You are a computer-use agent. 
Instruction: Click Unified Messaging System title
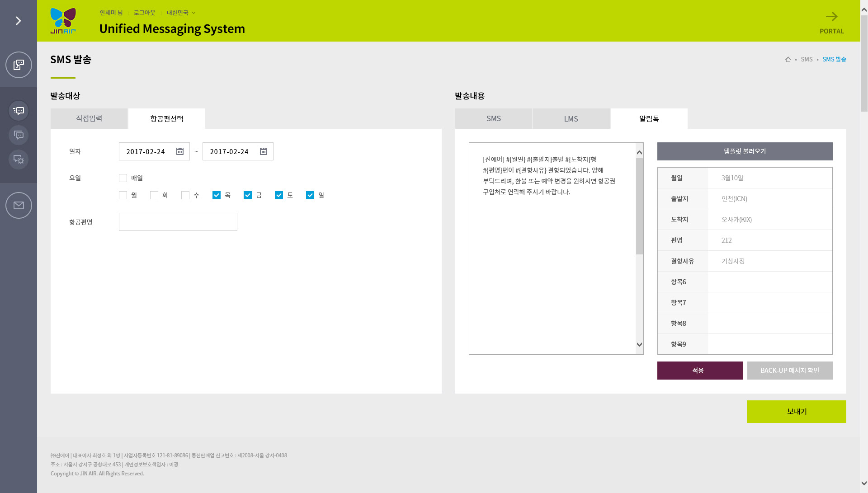(172, 28)
